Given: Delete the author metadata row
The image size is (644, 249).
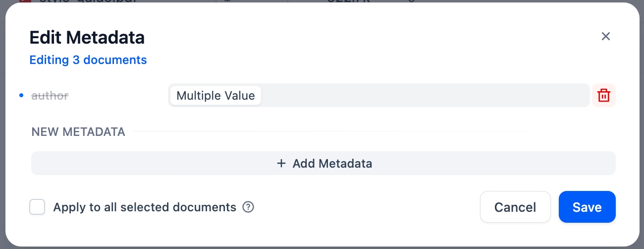Looking at the screenshot, I should click(603, 95).
